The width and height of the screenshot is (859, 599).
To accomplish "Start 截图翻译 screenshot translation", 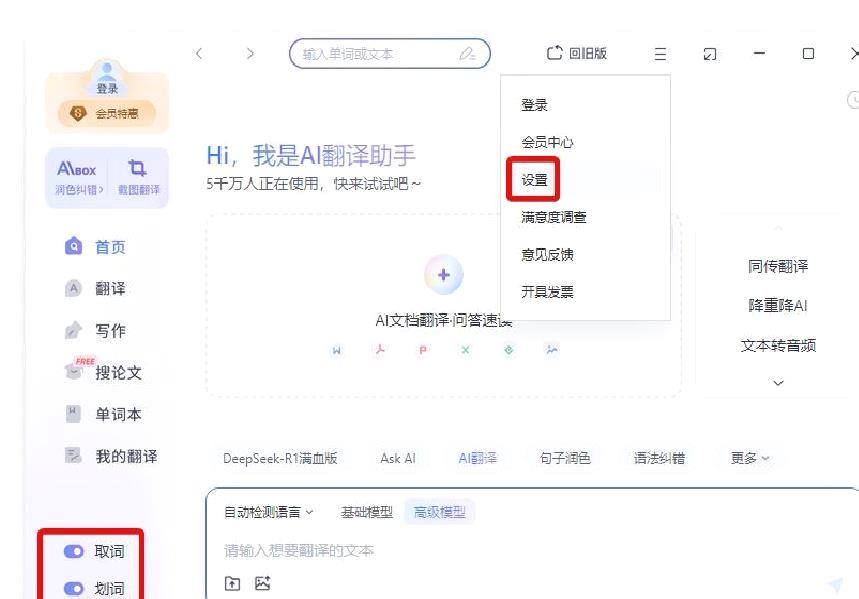I will pos(138,178).
